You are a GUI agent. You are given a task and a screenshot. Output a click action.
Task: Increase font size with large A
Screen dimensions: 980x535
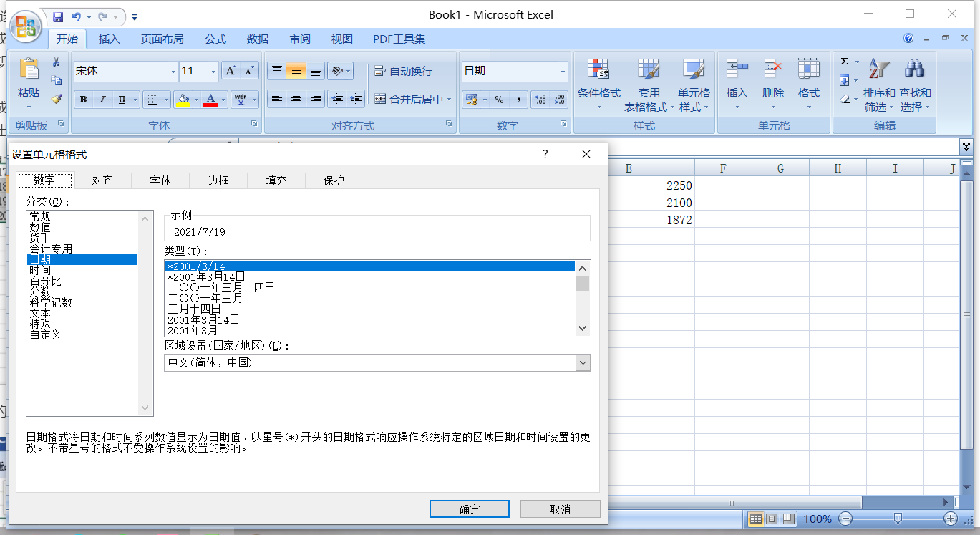(231, 71)
